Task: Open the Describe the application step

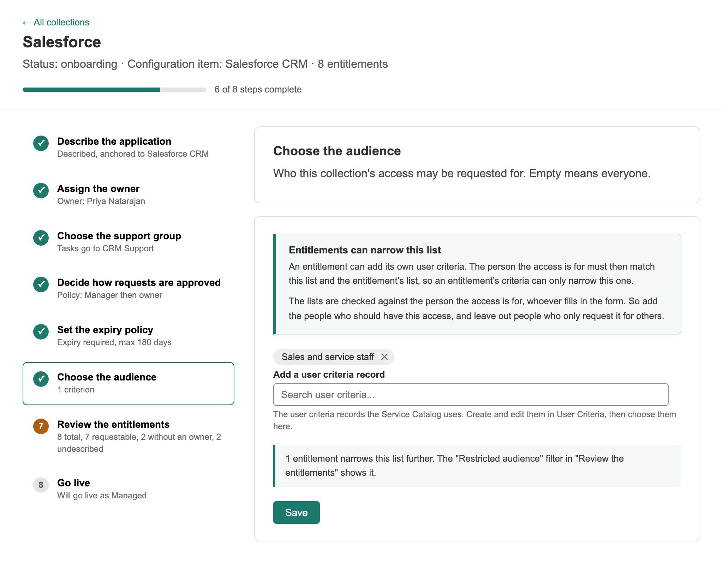Action: pyautogui.click(x=129, y=147)
